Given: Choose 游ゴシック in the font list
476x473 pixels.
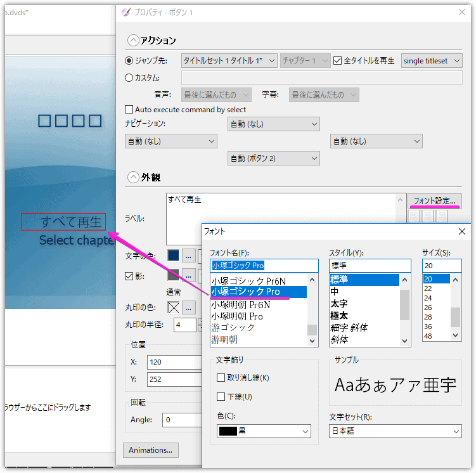Looking at the screenshot, I should (233, 328).
